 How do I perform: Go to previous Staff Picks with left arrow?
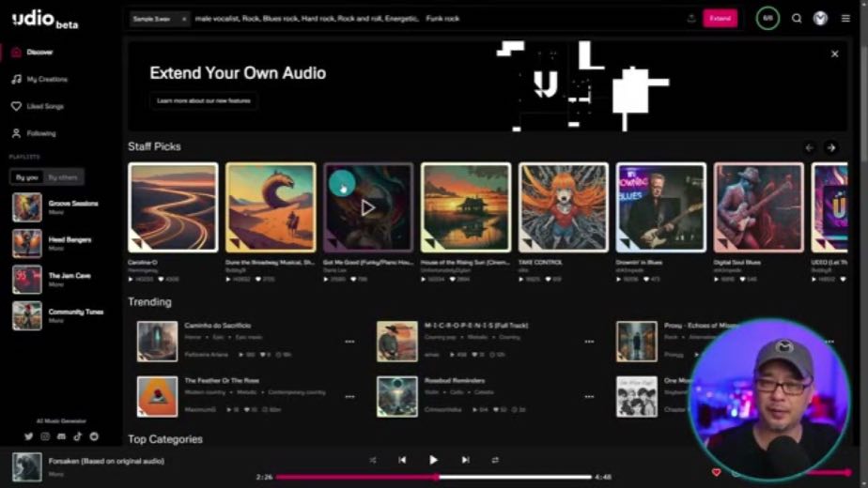[810, 147]
